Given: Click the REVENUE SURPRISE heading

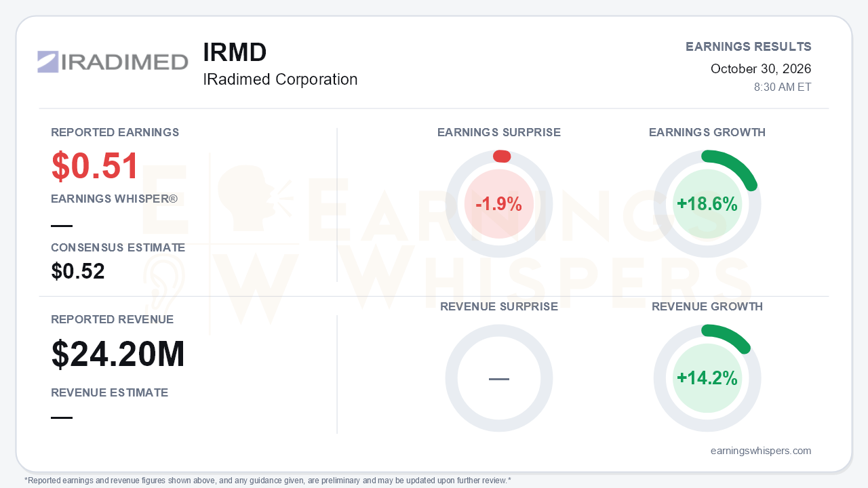Looking at the screenshot, I should click(x=499, y=306).
